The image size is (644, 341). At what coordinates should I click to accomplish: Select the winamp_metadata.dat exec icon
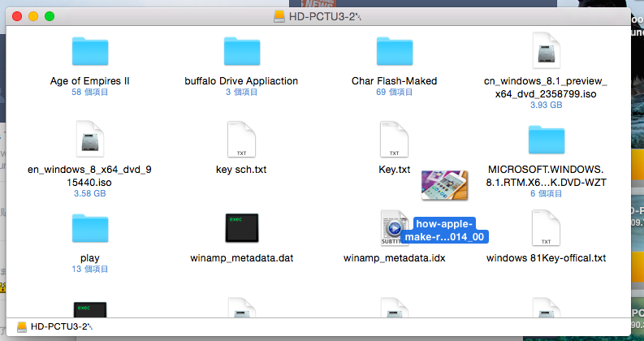click(x=242, y=227)
